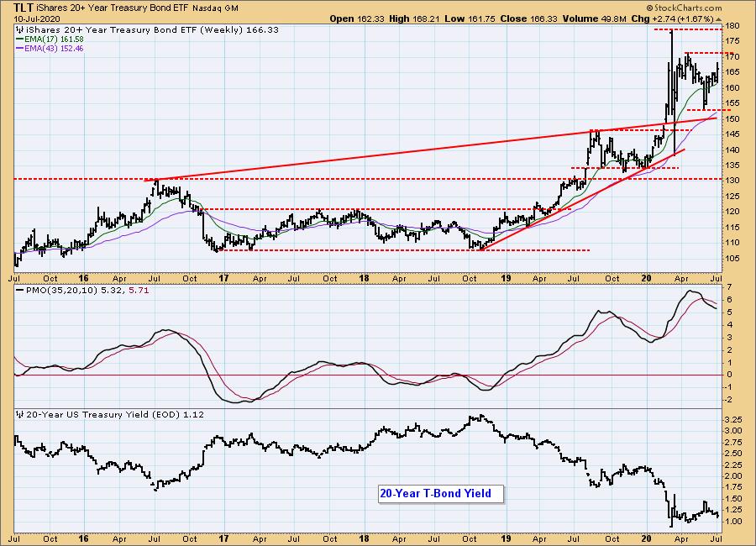Click the EMA(43) 152.46 legend text
Viewport: 756px width, 546px height.
[x=54, y=48]
